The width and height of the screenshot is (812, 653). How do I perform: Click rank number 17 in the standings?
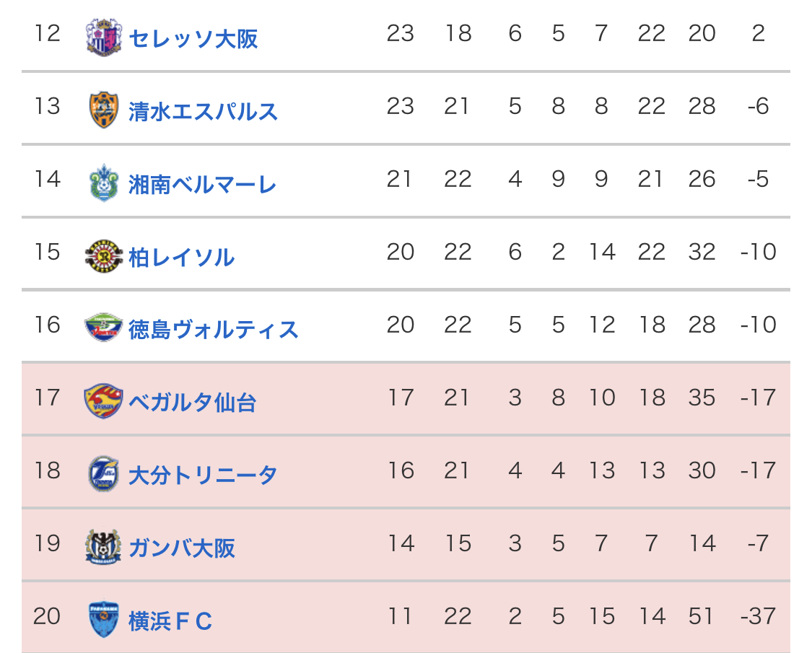(x=47, y=398)
